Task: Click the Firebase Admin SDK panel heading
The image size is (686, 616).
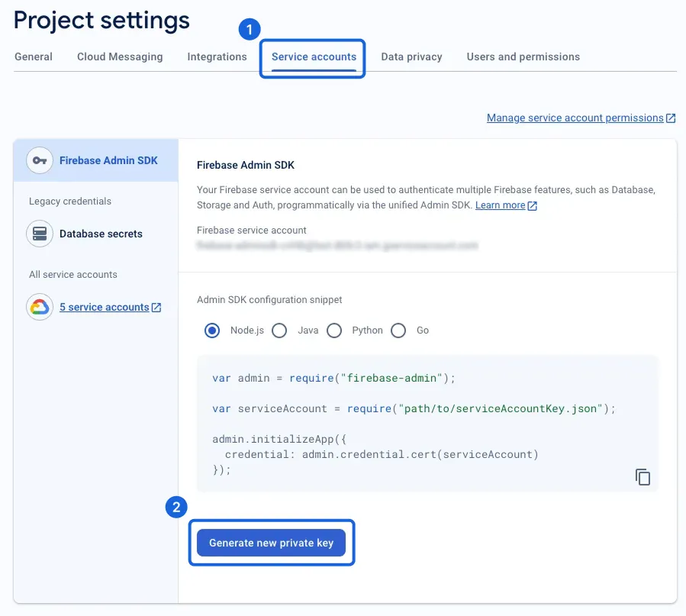Action: 246,165
